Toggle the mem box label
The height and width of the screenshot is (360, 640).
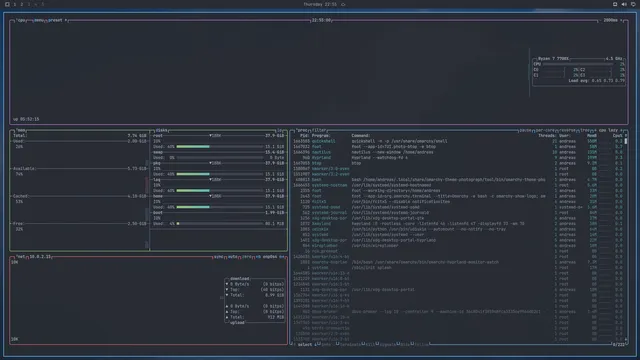[21, 130]
